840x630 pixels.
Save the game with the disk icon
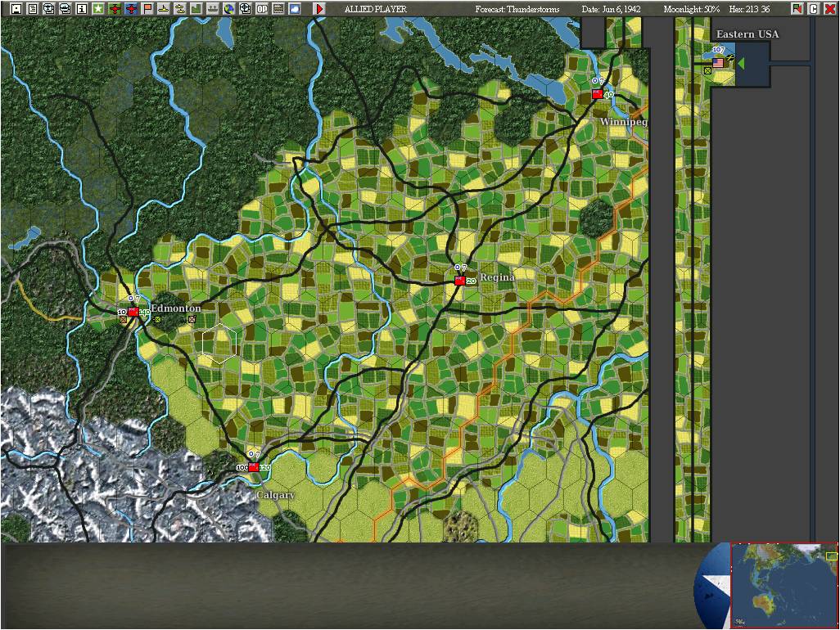point(15,8)
